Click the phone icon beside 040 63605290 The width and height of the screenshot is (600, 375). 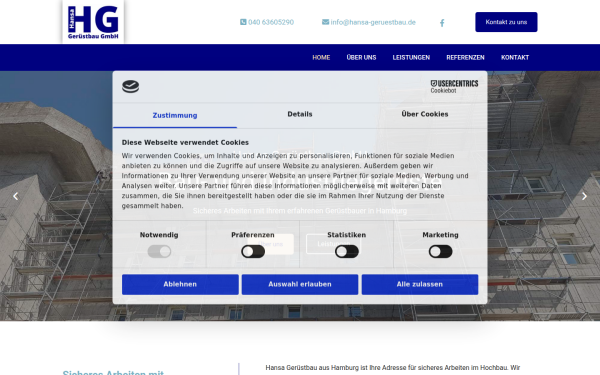(243, 22)
